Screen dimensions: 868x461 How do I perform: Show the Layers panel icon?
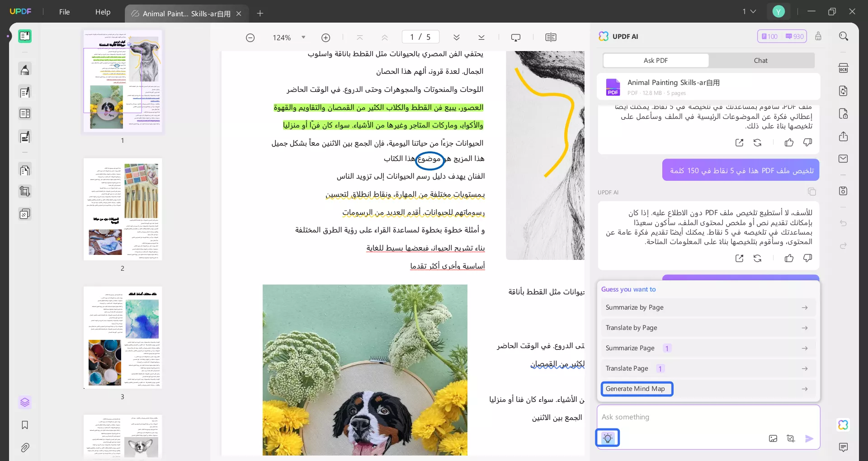(x=25, y=402)
